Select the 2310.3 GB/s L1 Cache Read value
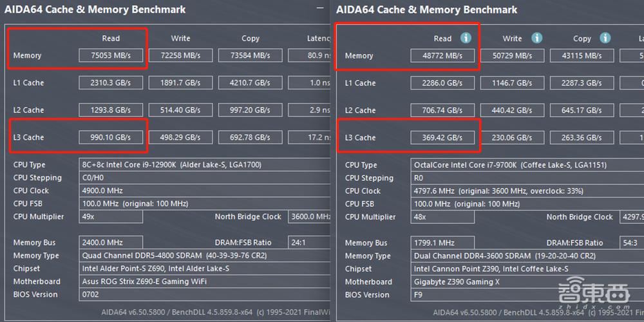 [x=111, y=82]
